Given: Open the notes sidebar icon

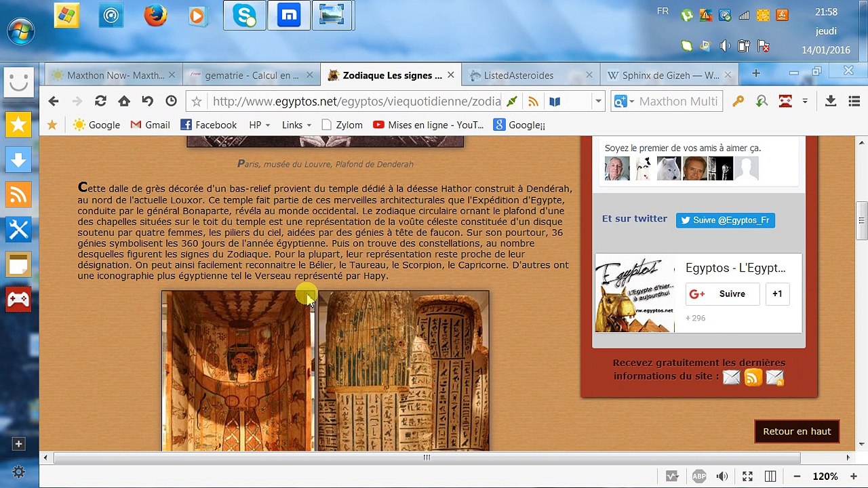Looking at the screenshot, I should (x=18, y=265).
